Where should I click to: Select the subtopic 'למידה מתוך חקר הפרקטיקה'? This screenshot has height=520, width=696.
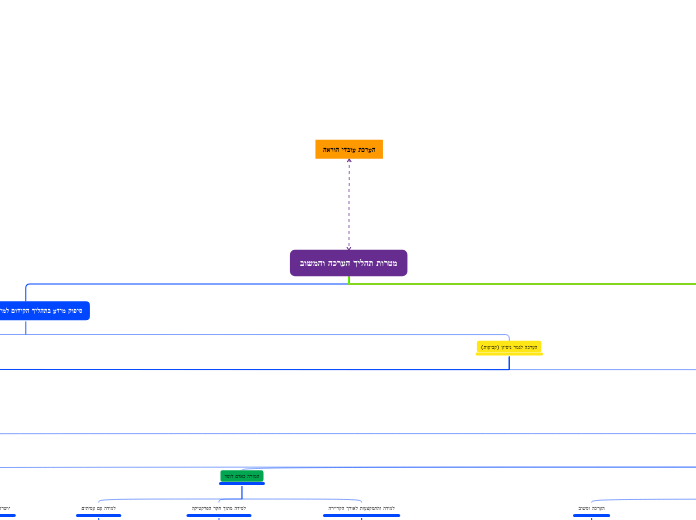[219, 508]
